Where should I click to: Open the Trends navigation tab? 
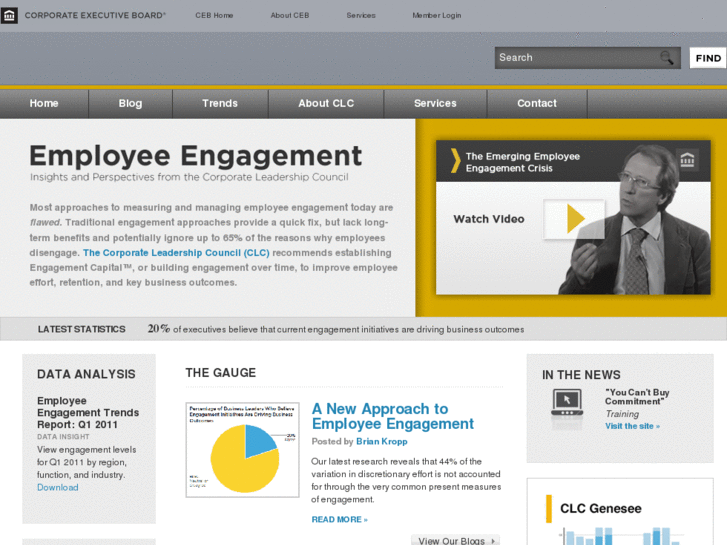(x=220, y=103)
